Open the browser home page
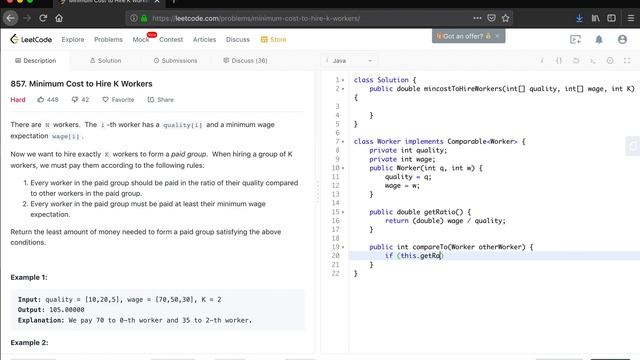Screen dimensions: 640x360 tap(59, 18)
